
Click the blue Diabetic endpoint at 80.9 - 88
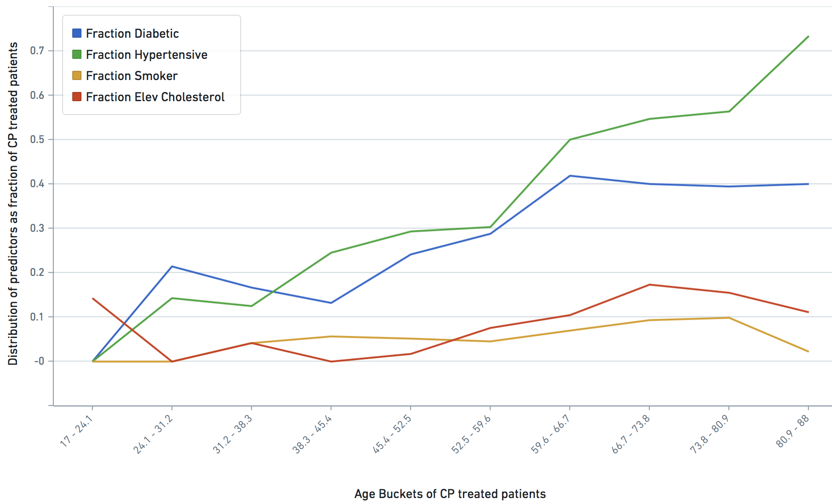coord(809,184)
